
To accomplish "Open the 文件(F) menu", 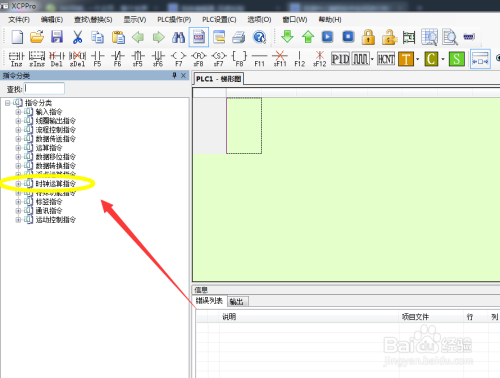I will [x=19, y=20].
